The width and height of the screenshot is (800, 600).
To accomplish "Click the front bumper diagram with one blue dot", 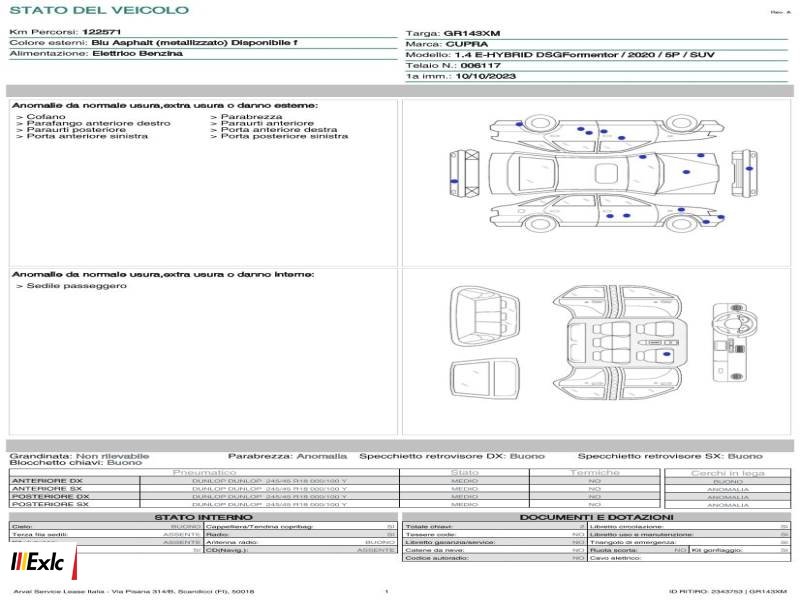I will [744, 173].
